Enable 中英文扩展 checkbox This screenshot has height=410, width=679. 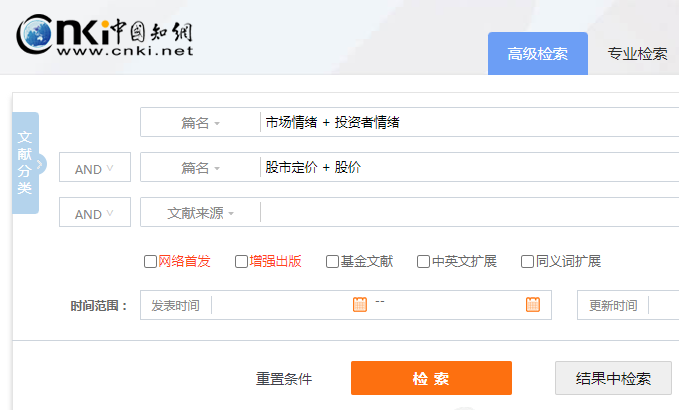423,262
